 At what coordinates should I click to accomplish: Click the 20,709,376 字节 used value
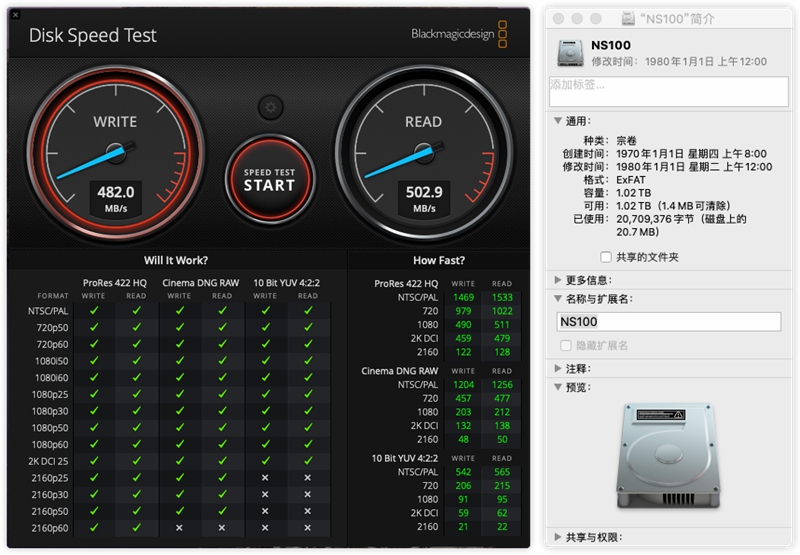[x=655, y=219]
